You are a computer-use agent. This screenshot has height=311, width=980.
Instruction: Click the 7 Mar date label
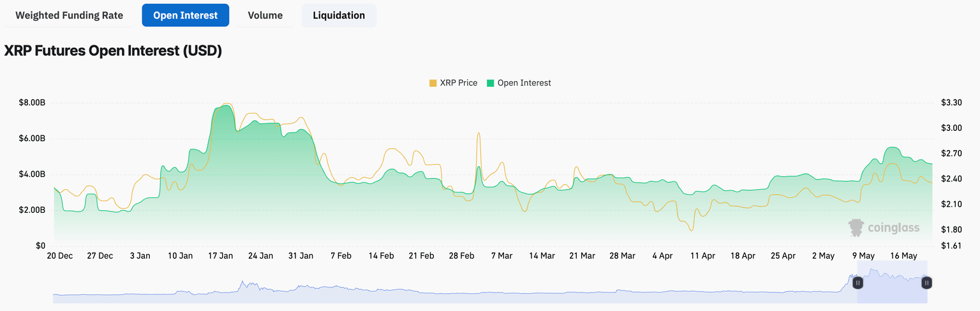click(x=501, y=255)
